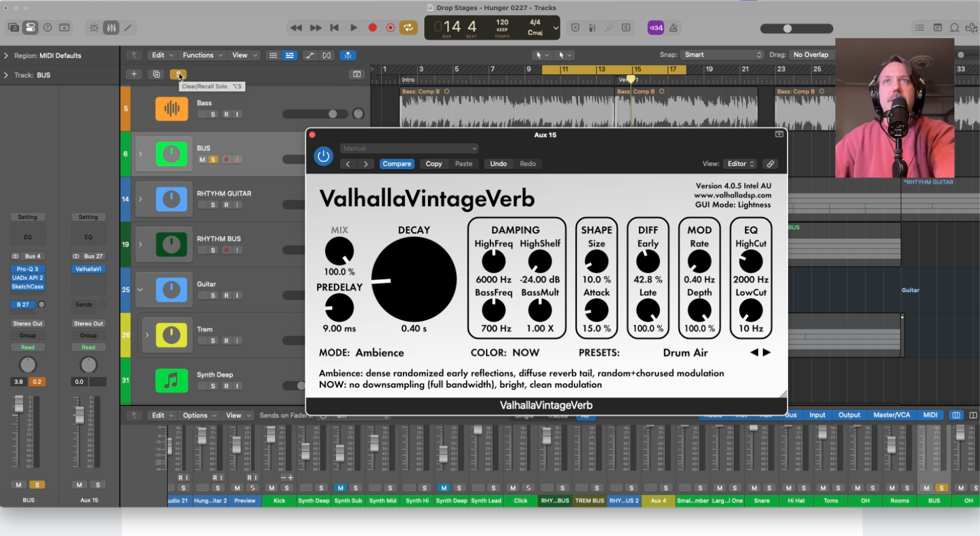980x536 pixels.
Task: Click the Fast Forward transport button
Action: point(315,28)
